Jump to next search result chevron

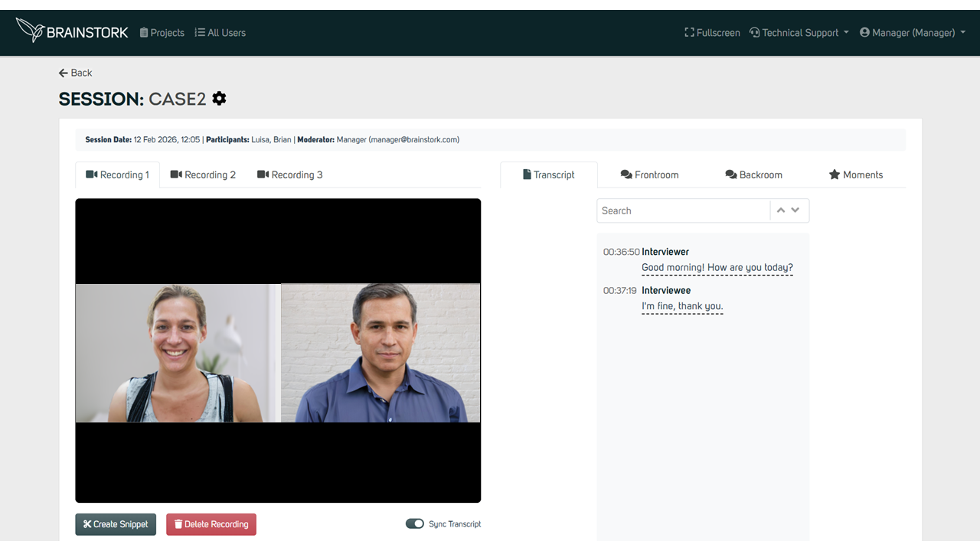[x=795, y=210]
